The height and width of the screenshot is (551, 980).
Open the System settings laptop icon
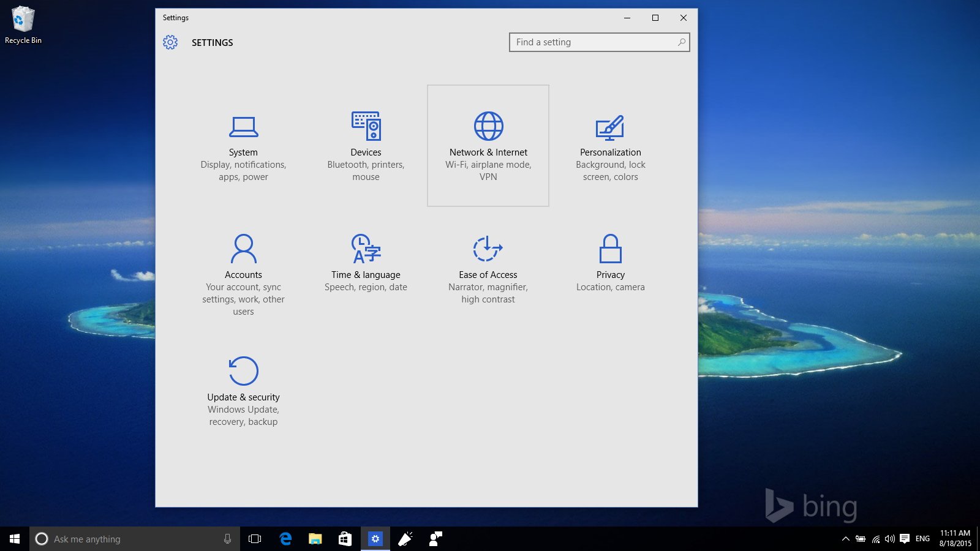[x=243, y=127]
